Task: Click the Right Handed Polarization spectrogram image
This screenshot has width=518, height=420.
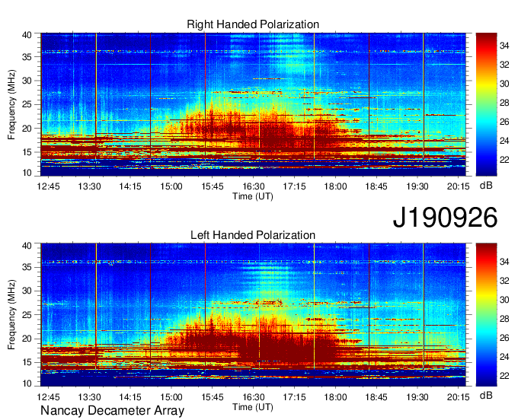Action: coord(253,104)
